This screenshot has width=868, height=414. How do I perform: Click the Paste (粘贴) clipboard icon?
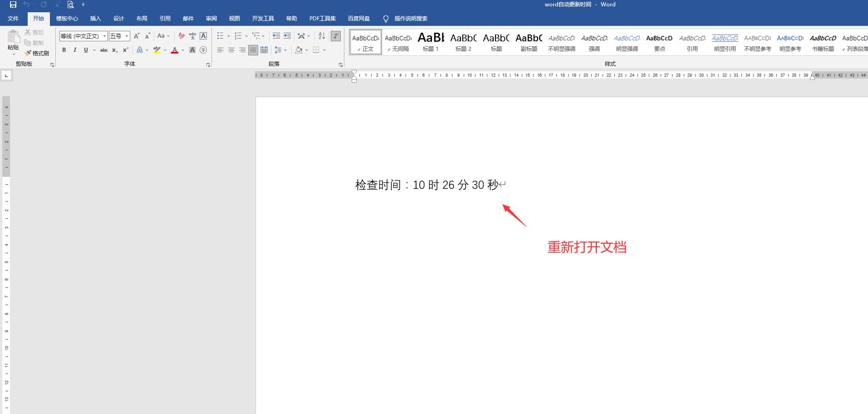[x=14, y=36]
